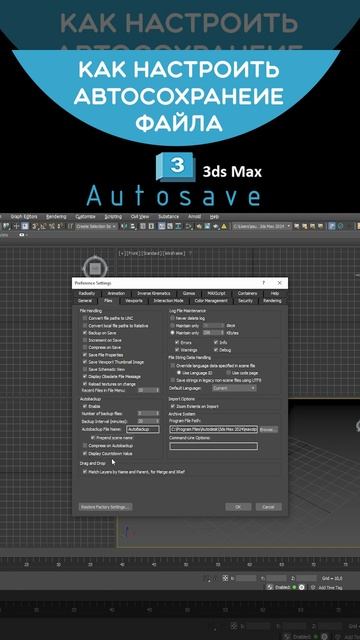Click the Command-Line Options field
Image resolution: width=360 pixels, height=640 pixels.
click(213, 446)
